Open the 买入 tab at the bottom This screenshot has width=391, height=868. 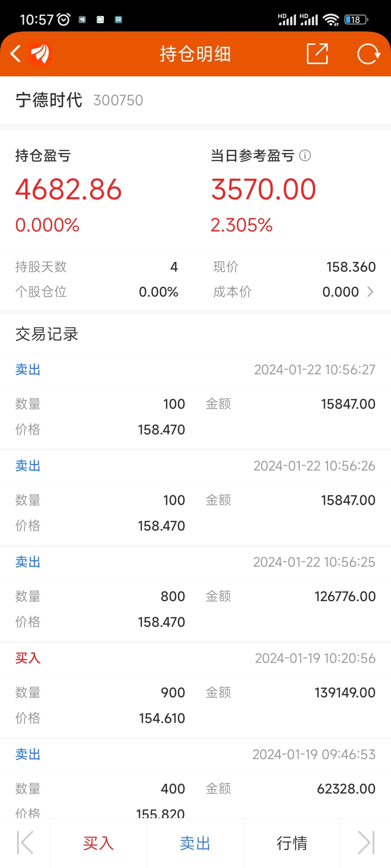98,843
